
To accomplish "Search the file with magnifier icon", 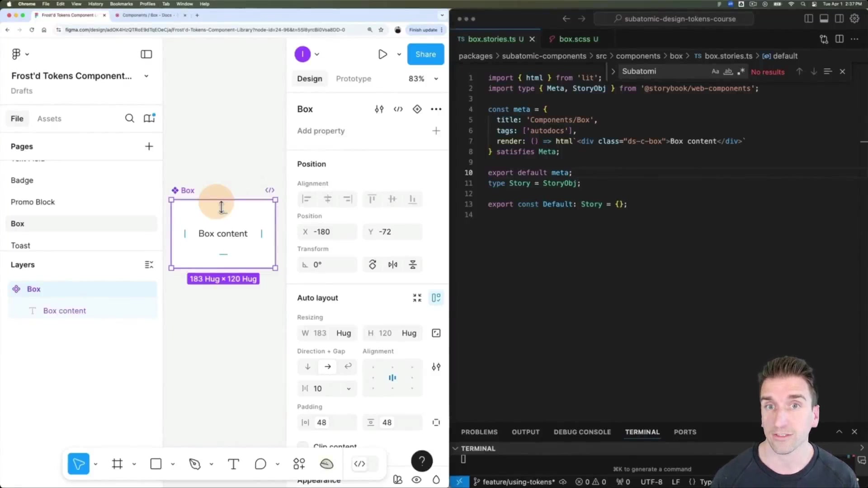I will tap(129, 118).
